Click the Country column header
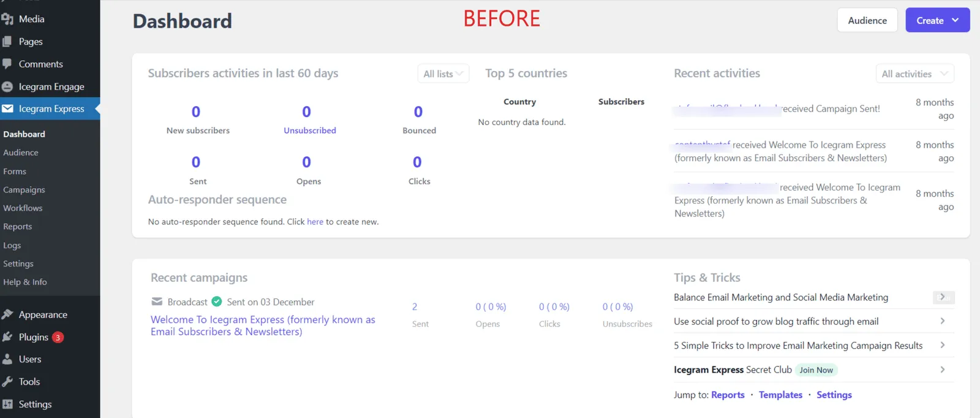980x418 pixels. pyautogui.click(x=520, y=102)
